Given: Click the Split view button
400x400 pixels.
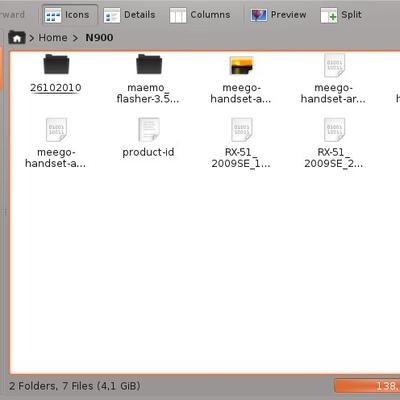Looking at the screenshot, I should 341,15.
